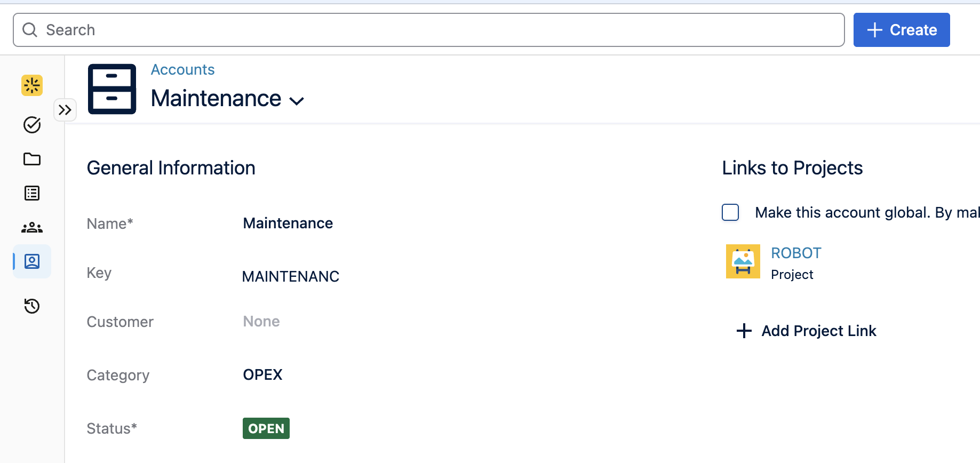Click the ROBOT project avatar
980x463 pixels.
pyautogui.click(x=743, y=261)
